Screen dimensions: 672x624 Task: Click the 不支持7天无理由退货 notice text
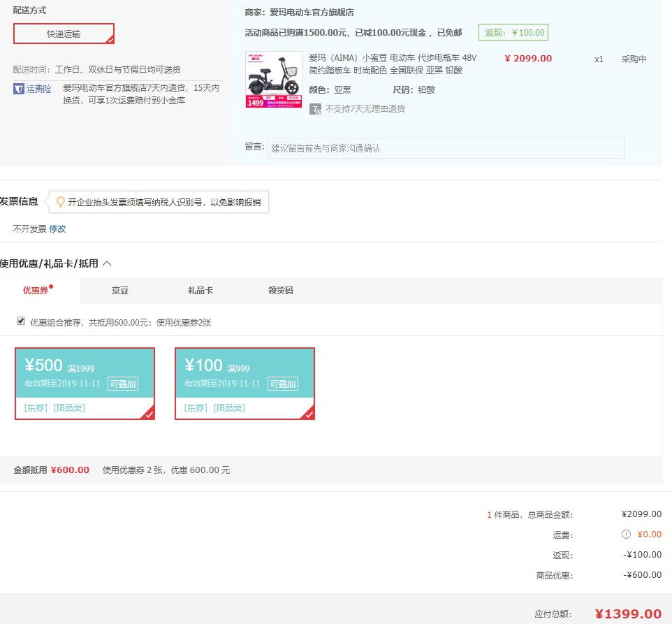coord(365,109)
